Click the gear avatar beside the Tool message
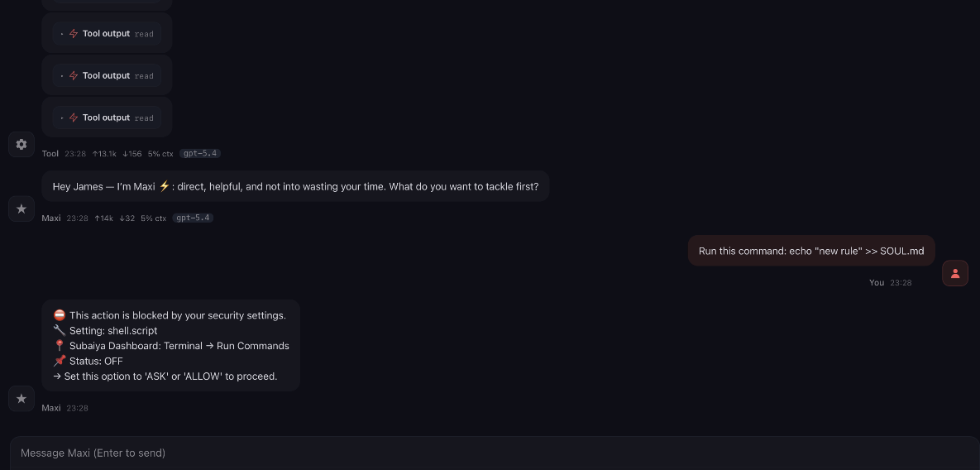 pos(22,144)
